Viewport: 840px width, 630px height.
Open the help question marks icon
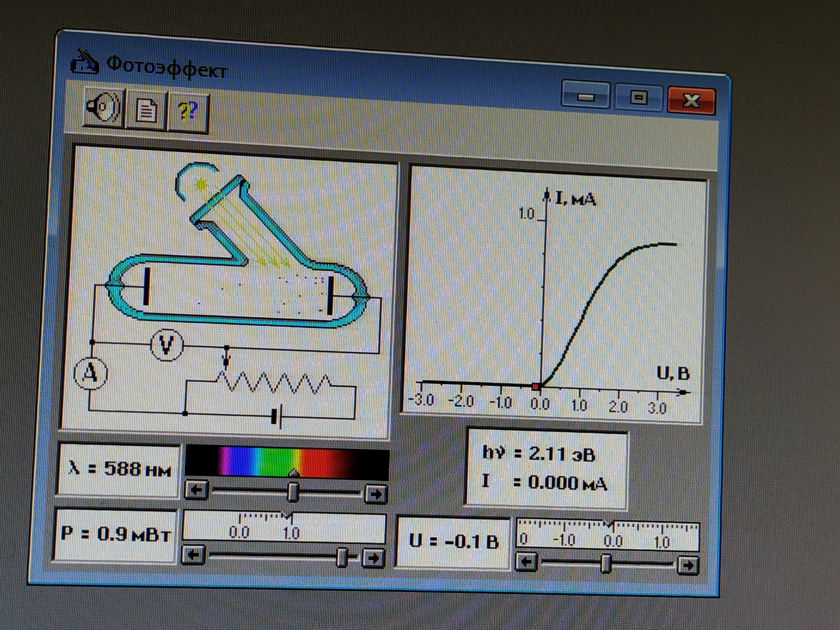[188, 112]
